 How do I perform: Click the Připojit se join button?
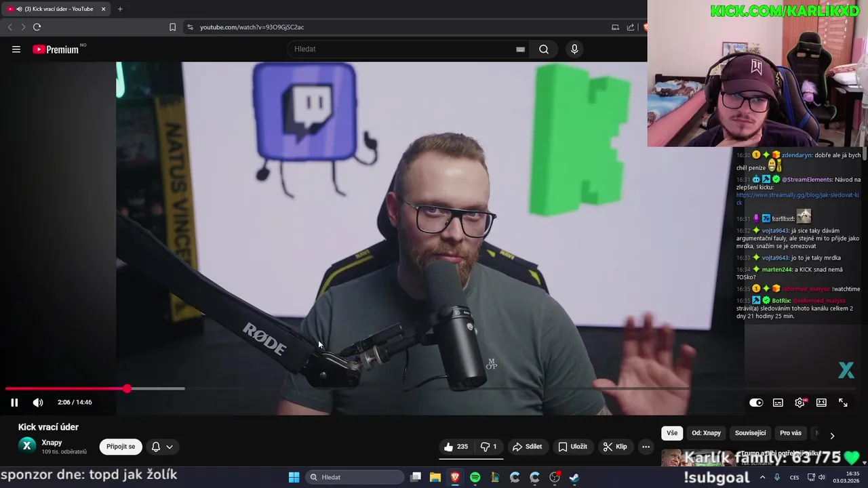point(121,447)
